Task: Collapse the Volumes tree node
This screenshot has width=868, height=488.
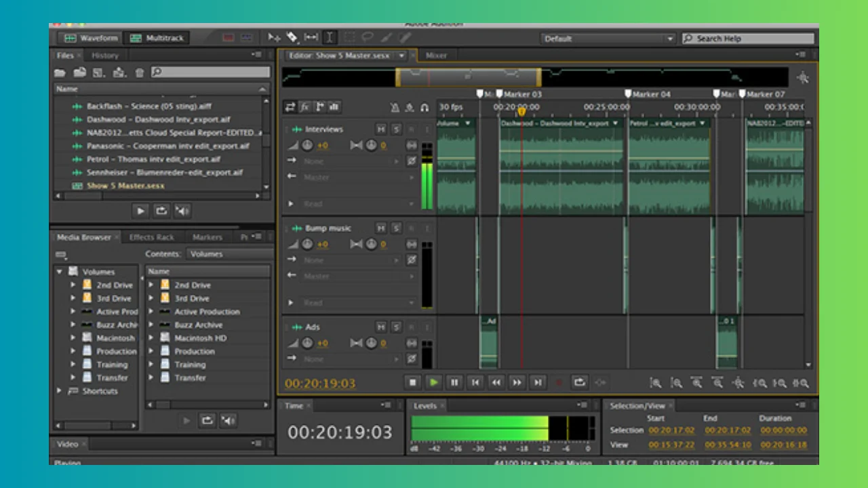Action: click(60, 272)
